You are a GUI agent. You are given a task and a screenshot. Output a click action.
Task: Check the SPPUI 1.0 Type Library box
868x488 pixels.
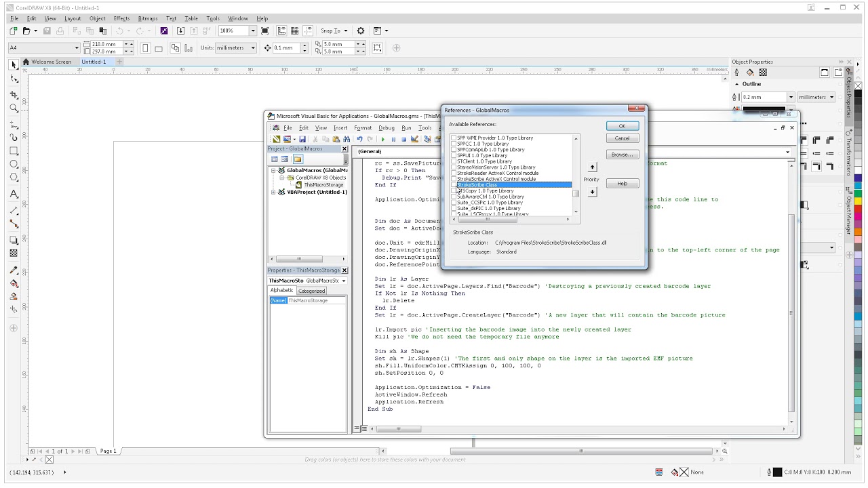tap(454, 156)
